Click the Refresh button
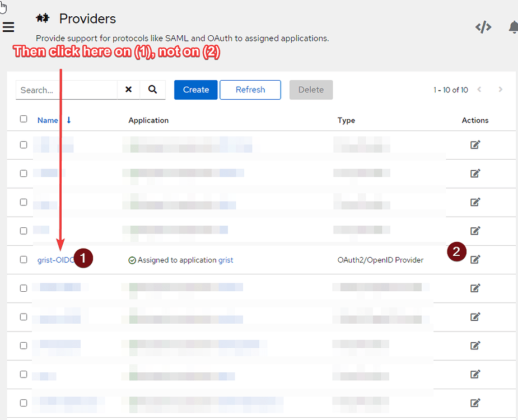 250,90
